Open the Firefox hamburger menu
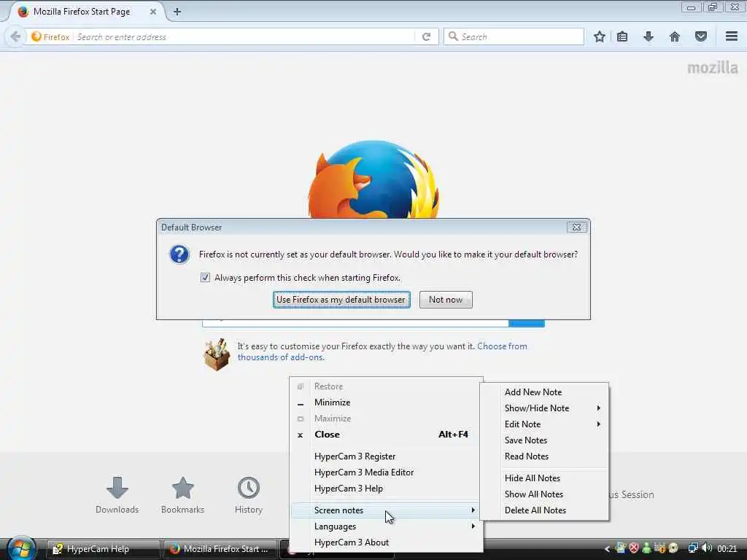 (732, 36)
